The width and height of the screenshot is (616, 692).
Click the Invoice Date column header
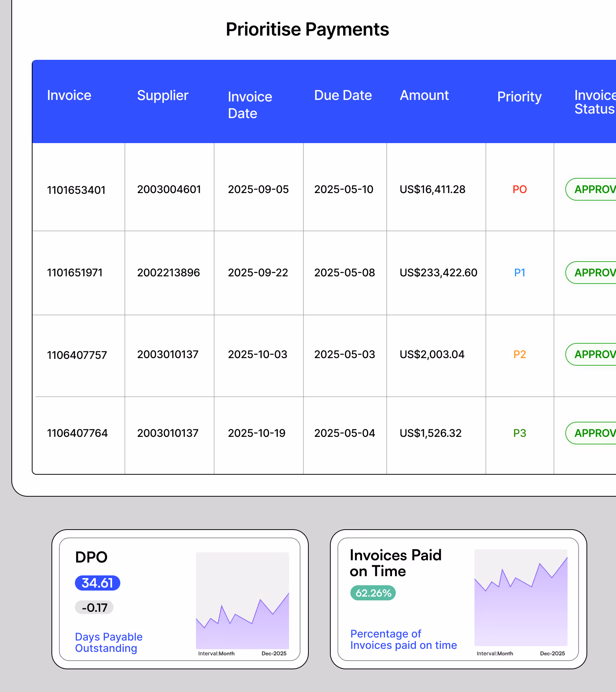pos(250,105)
